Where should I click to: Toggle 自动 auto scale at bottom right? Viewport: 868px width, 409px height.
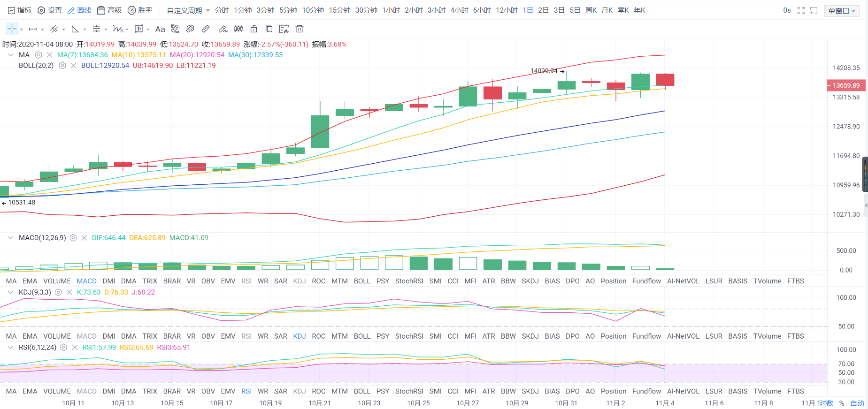857,403
